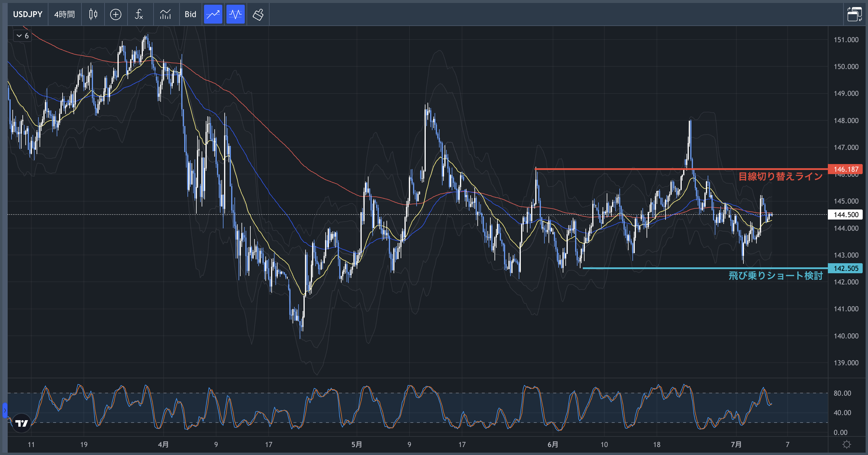Select the red 146.187 price label
Viewport: 868px width, 455px height.
[x=846, y=169]
